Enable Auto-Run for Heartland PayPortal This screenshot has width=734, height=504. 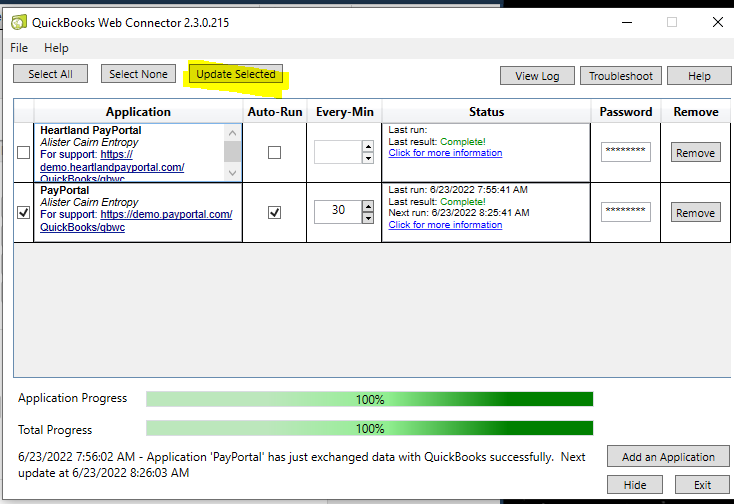coord(274,153)
